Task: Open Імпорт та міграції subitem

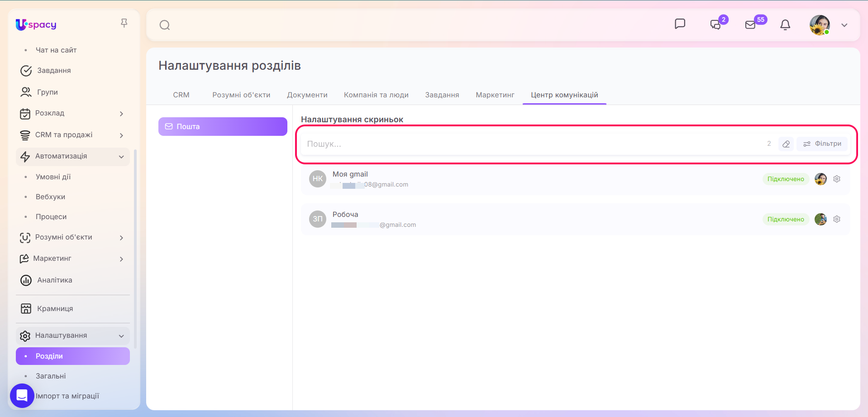Action: coord(67,396)
